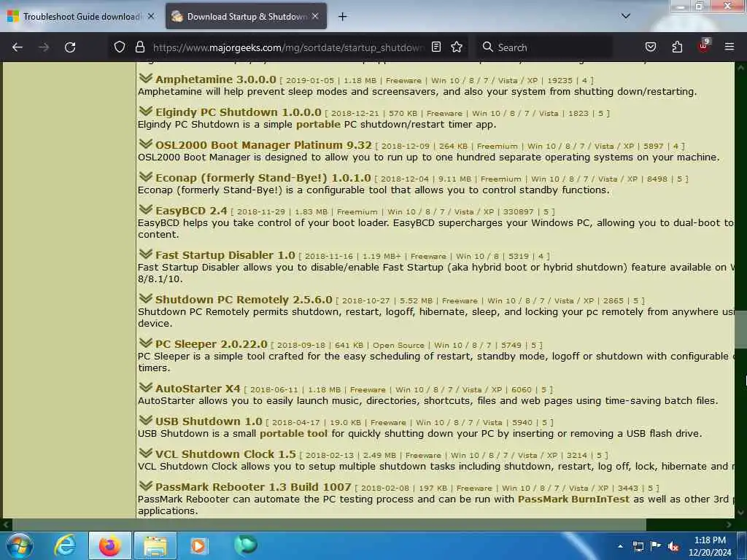Follow the bold 'portable' link in Elgindy description
This screenshot has height=560, width=747.
[x=318, y=124]
